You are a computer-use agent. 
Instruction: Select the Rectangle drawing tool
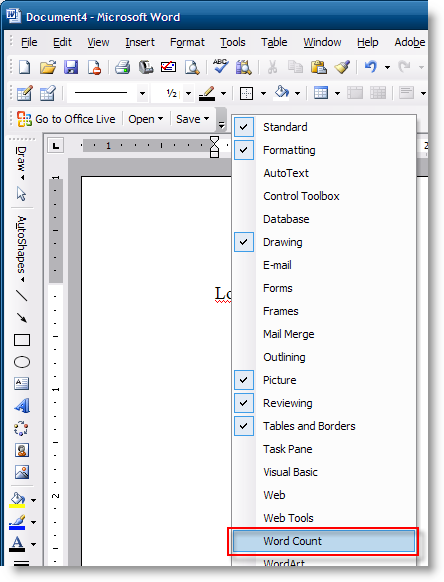tap(22, 340)
